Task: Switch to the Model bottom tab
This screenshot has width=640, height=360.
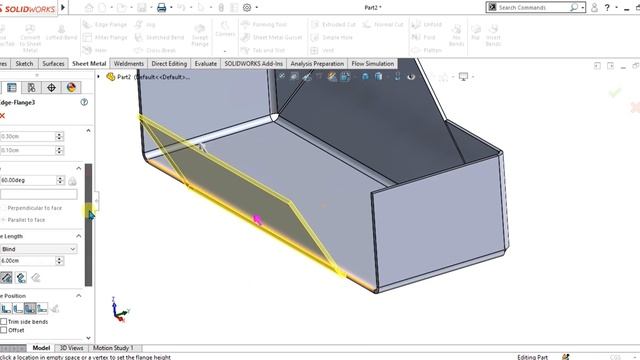Action: point(41,348)
